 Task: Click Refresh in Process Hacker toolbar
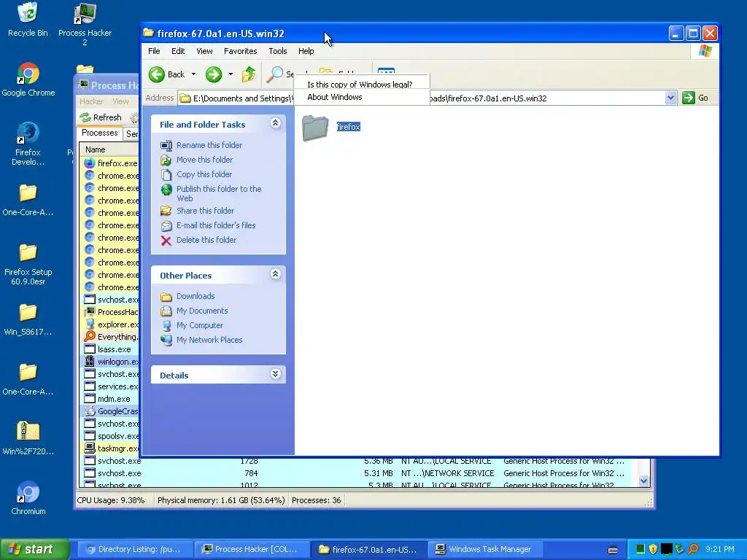tap(101, 117)
